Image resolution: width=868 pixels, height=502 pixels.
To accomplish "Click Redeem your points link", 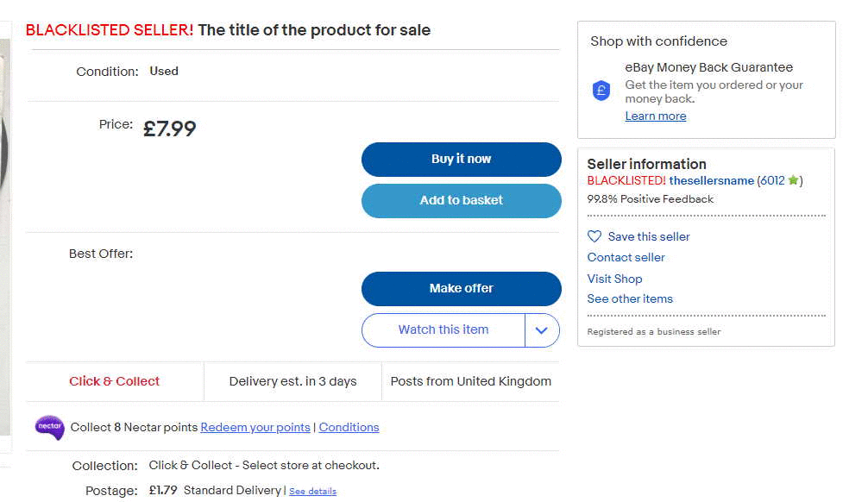I will point(255,428).
